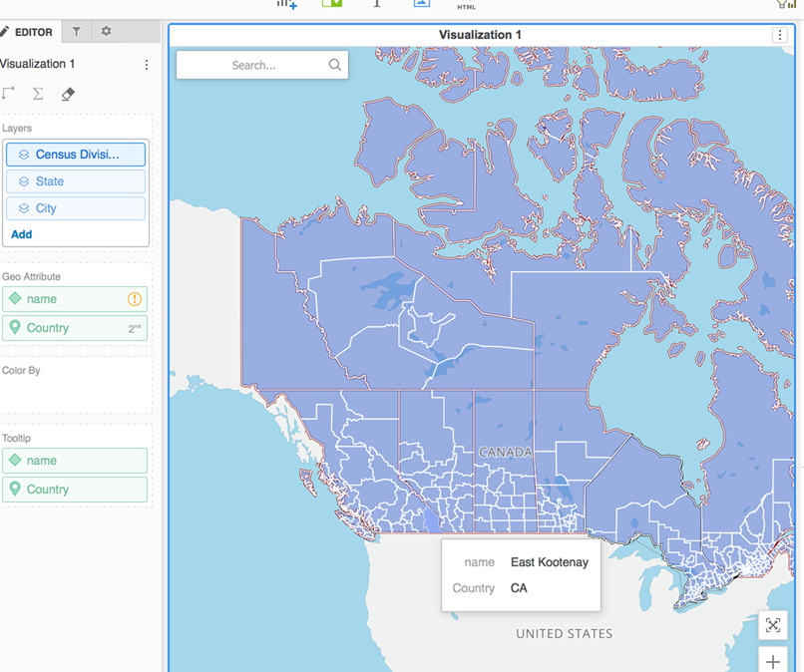Image resolution: width=804 pixels, height=672 pixels.
Task: Click the pin icon on Tooltip Country
Action: pyautogui.click(x=15, y=489)
